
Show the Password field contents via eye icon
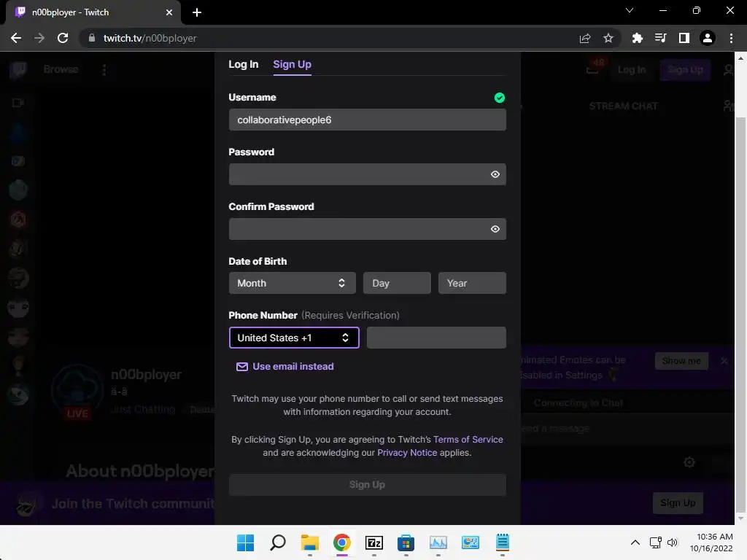pyautogui.click(x=495, y=174)
